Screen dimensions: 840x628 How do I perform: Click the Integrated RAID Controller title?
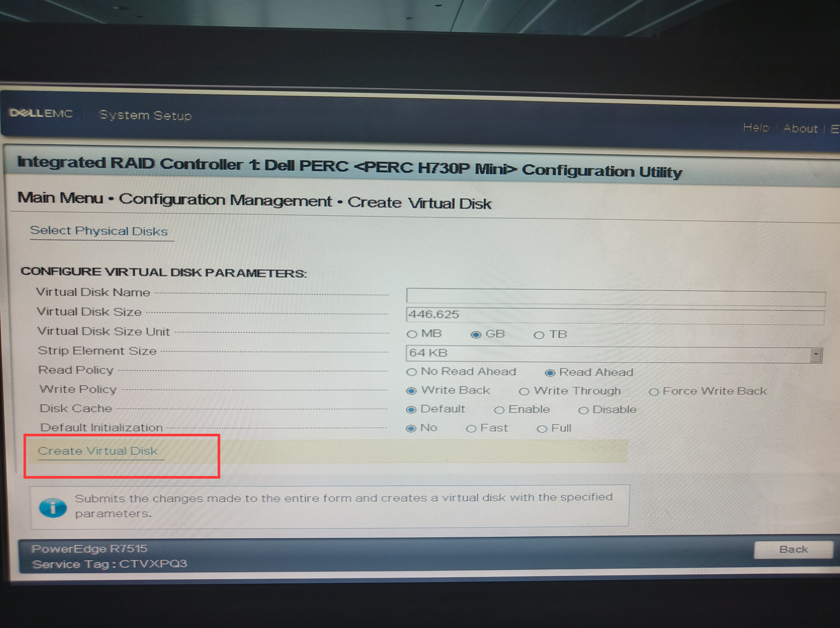click(349, 167)
